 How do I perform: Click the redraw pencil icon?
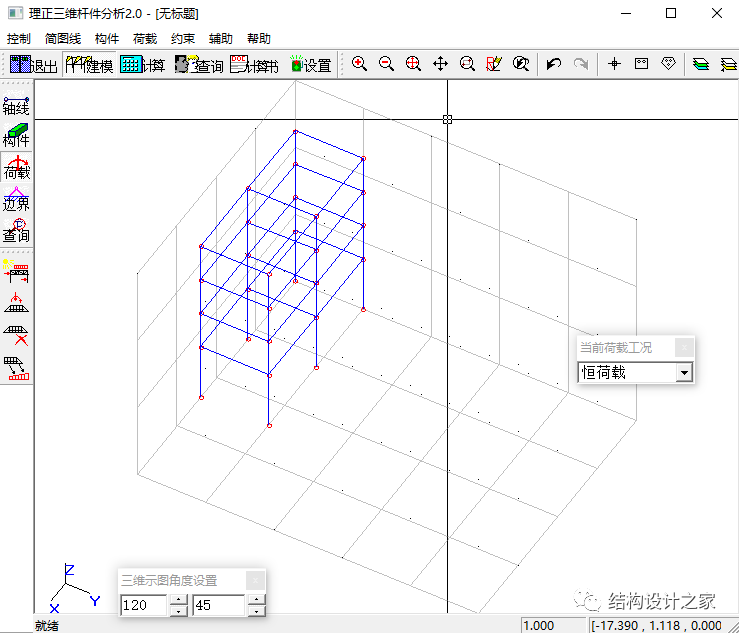[494, 64]
